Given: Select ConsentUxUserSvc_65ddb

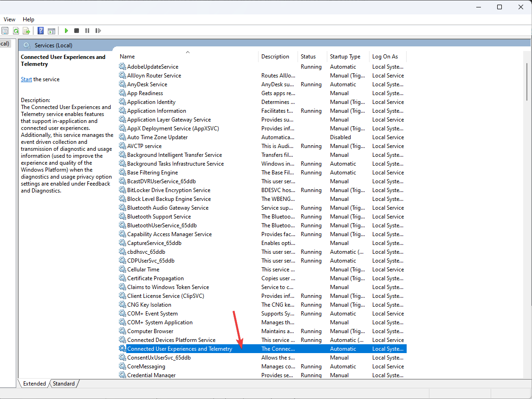Looking at the screenshot, I should click(x=262, y=358).
